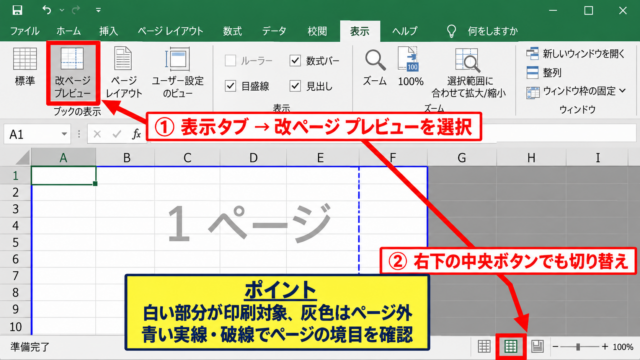
Task: Click the zoom out minus button
Action: (x=555, y=347)
